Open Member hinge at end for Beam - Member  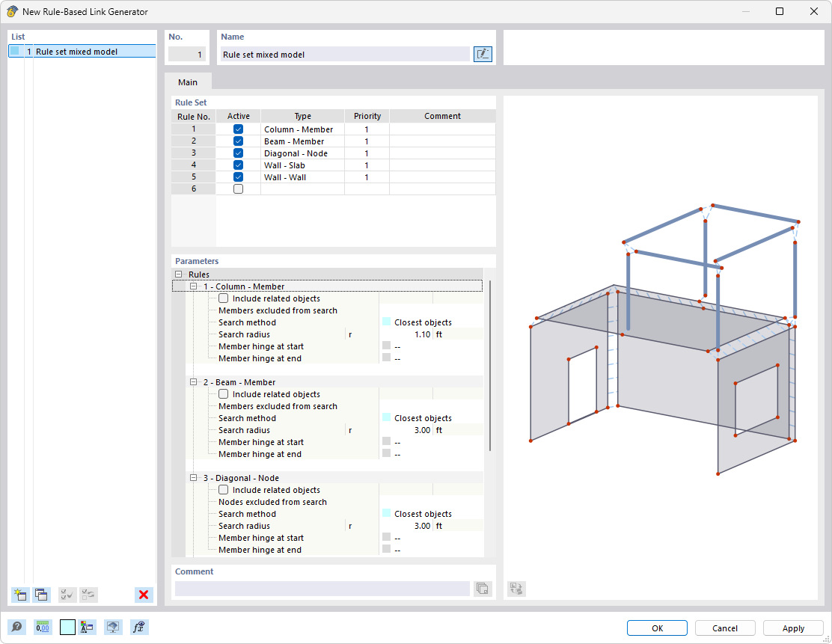[431, 454]
